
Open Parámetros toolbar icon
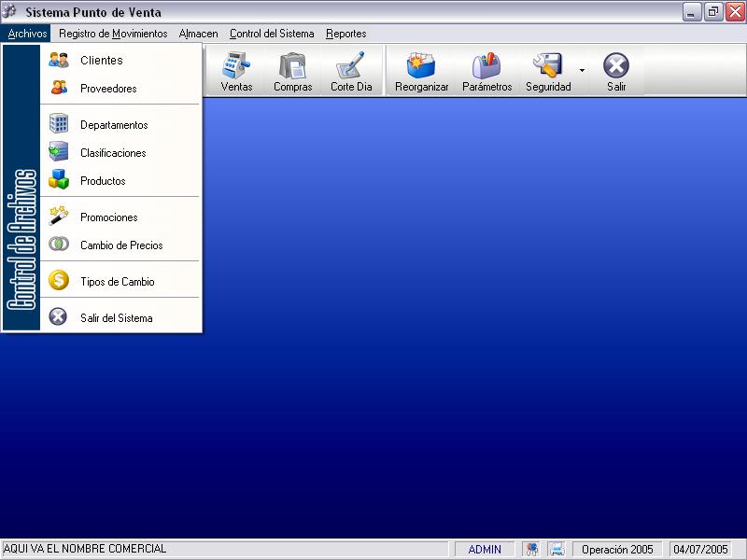point(486,72)
